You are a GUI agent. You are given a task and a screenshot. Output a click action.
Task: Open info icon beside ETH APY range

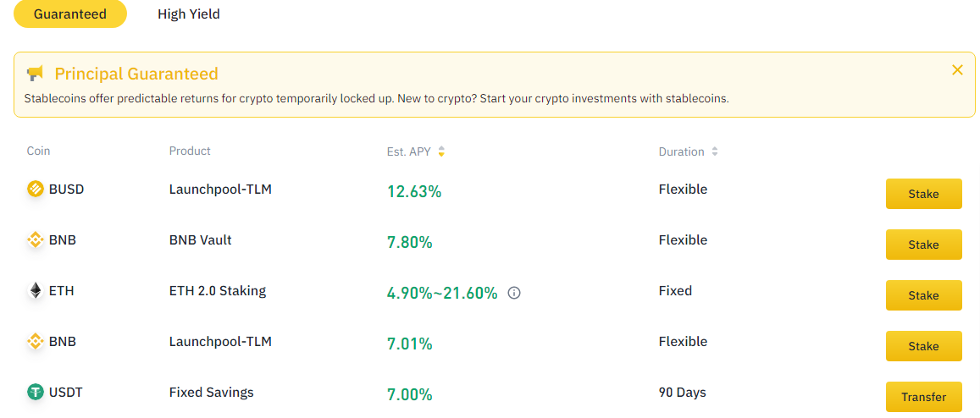[x=514, y=293]
